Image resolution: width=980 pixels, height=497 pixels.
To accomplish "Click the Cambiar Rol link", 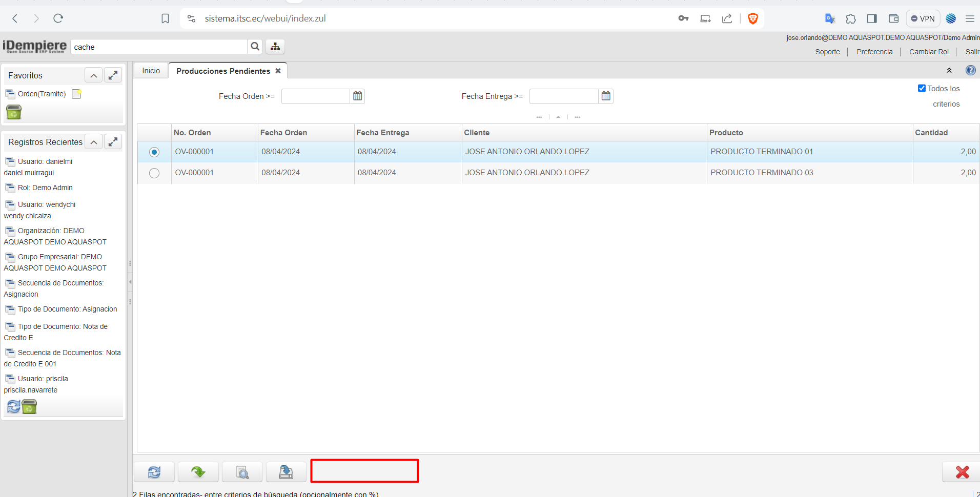I will tap(928, 52).
